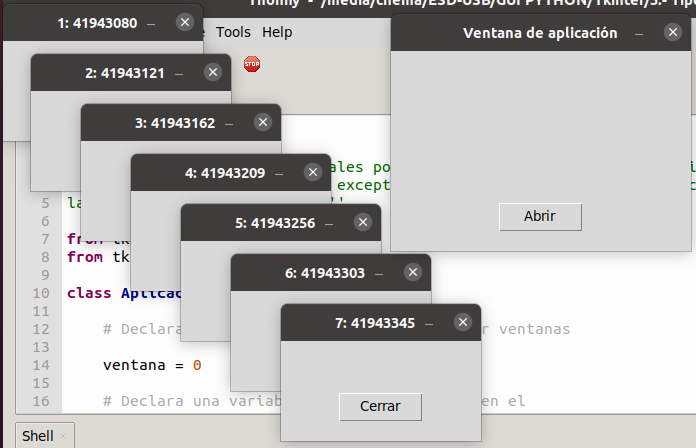Viewport: 696px width, 448px height.
Task: Minimize window 6: 41943303
Action: click(379, 274)
